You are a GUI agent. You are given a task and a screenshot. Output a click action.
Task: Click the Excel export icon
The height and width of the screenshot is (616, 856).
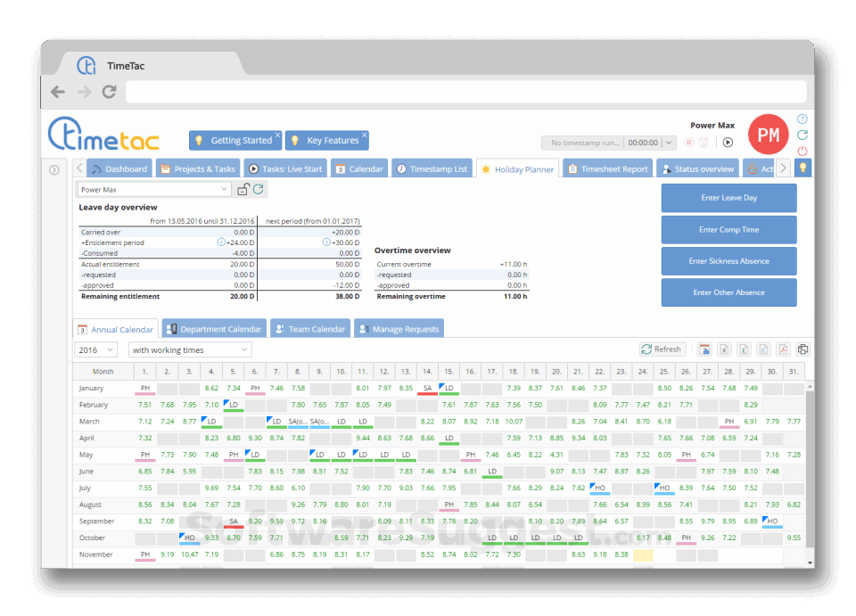tap(724, 349)
